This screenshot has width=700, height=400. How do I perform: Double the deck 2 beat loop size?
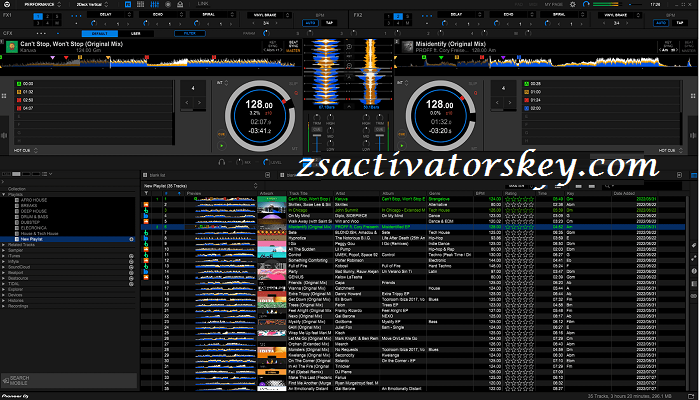510,103
